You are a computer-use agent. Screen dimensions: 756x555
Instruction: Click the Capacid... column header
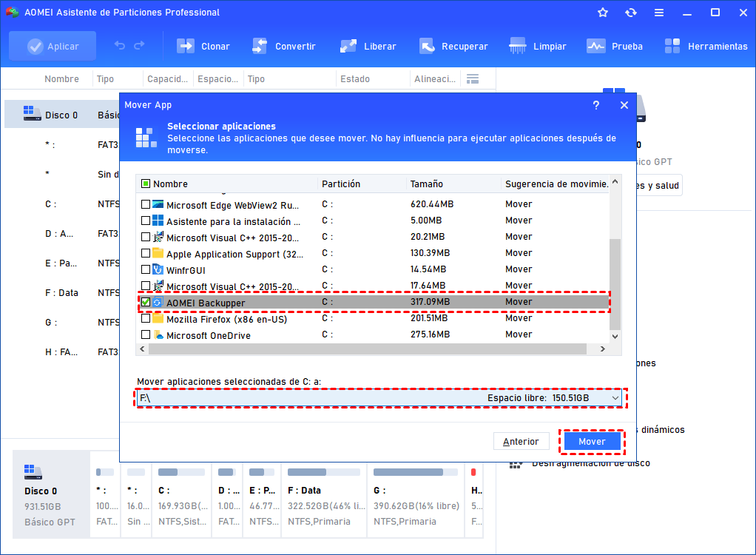[167, 78]
